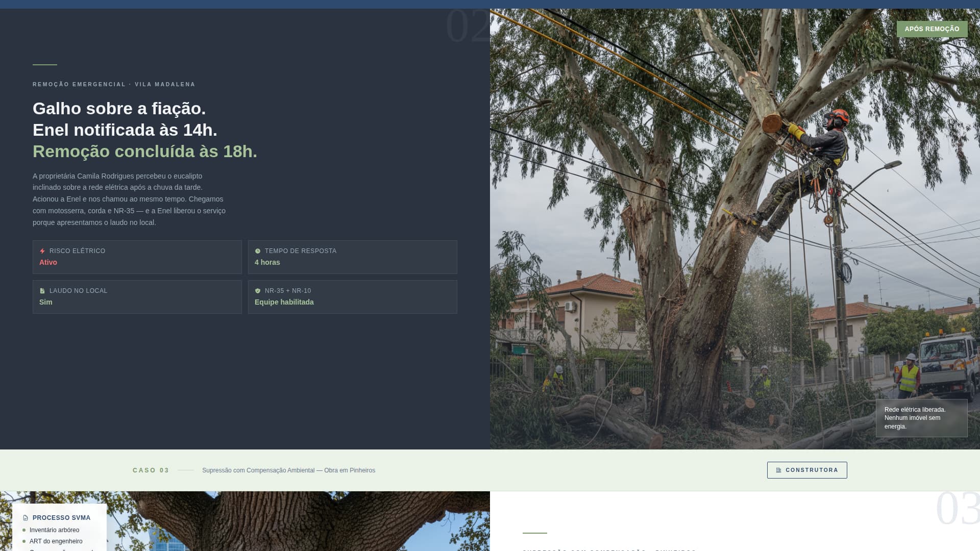Viewport: 980px width, 551px height.
Task: Select the Laudo no Local Sim card
Action: pyautogui.click(x=137, y=297)
